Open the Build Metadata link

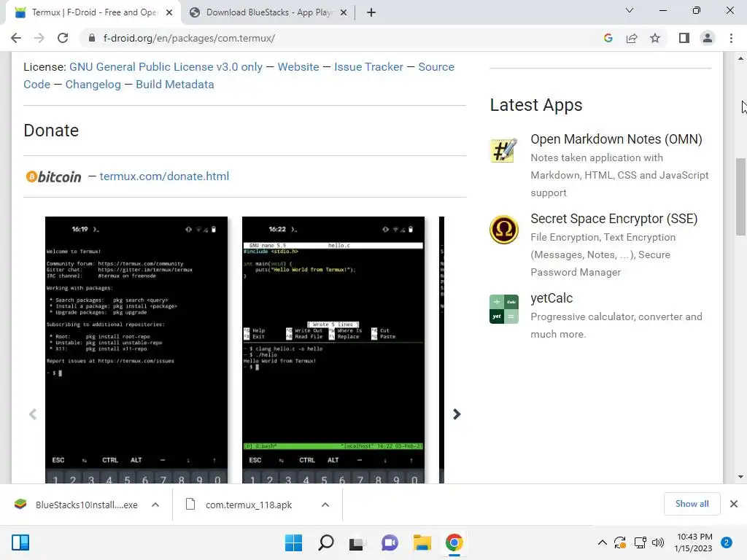coord(175,85)
